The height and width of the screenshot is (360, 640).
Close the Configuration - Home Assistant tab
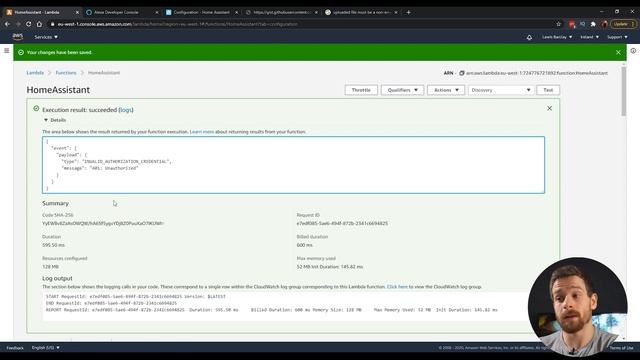click(x=236, y=12)
